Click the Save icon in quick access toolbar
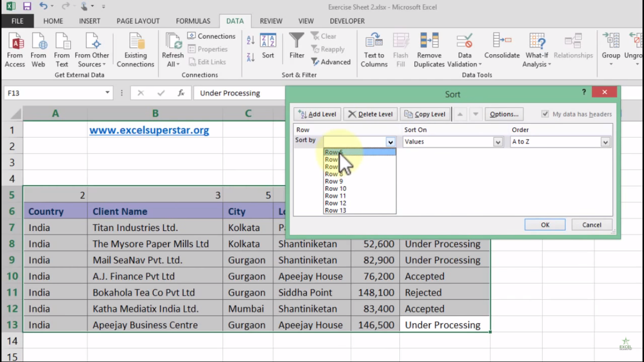This screenshot has height=362, width=644. (x=27, y=7)
